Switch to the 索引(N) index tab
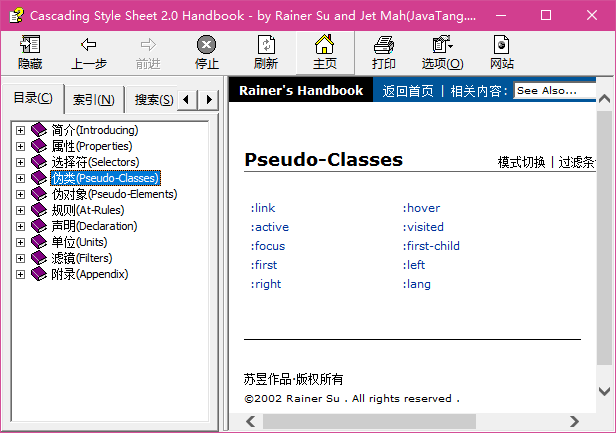 pyautogui.click(x=94, y=100)
